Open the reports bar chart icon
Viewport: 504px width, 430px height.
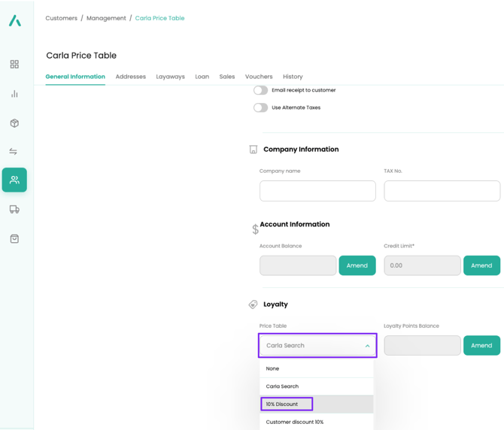tap(14, 94)
